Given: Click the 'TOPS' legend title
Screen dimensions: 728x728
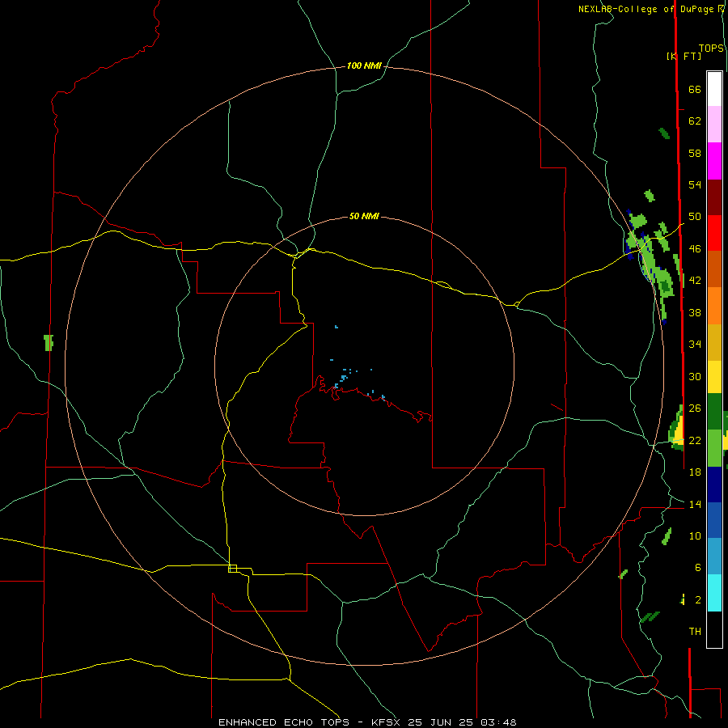Looking at the screenshot, I should click(711, 49).
